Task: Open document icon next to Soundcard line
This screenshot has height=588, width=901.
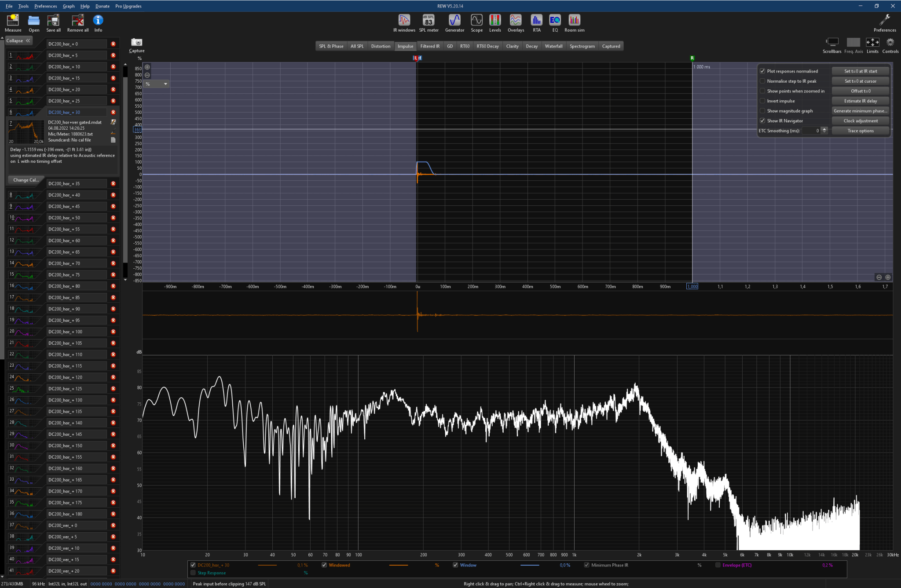Action: pyautogui.click(x=113, y=140)
